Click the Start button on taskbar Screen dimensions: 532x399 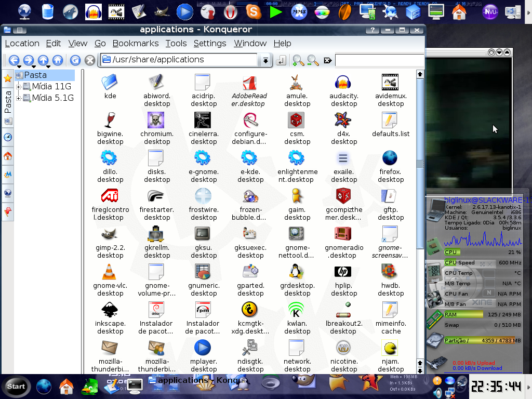pyautogui.click(x=16, y=387)
